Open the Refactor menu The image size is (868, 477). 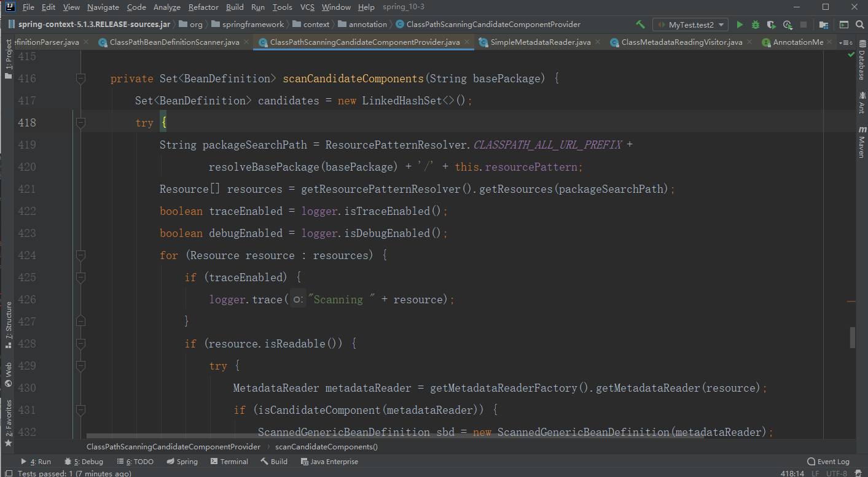tap(203, 7)
